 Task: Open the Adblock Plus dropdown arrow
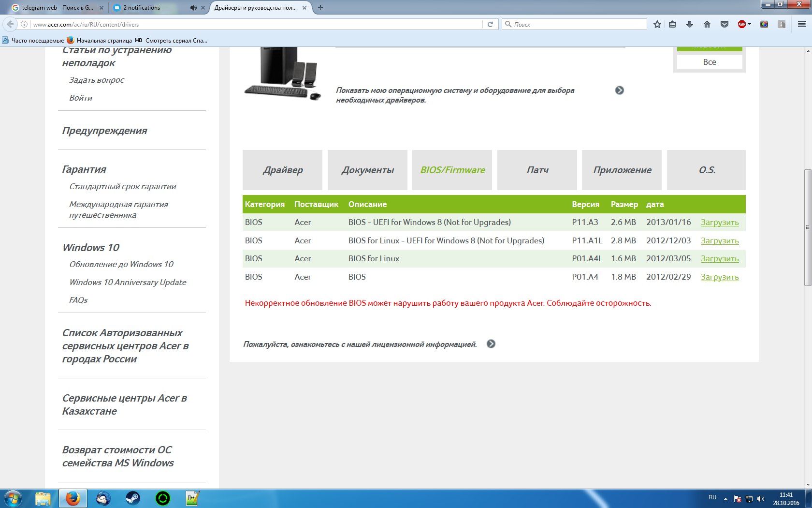(x=750, y=24)
